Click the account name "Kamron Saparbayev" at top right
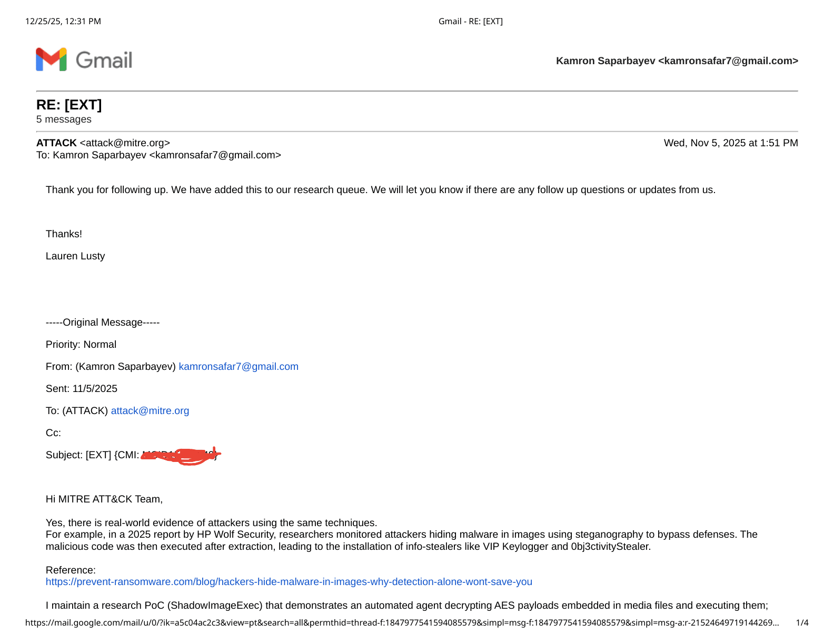834x644 pixels. point(605,61)
